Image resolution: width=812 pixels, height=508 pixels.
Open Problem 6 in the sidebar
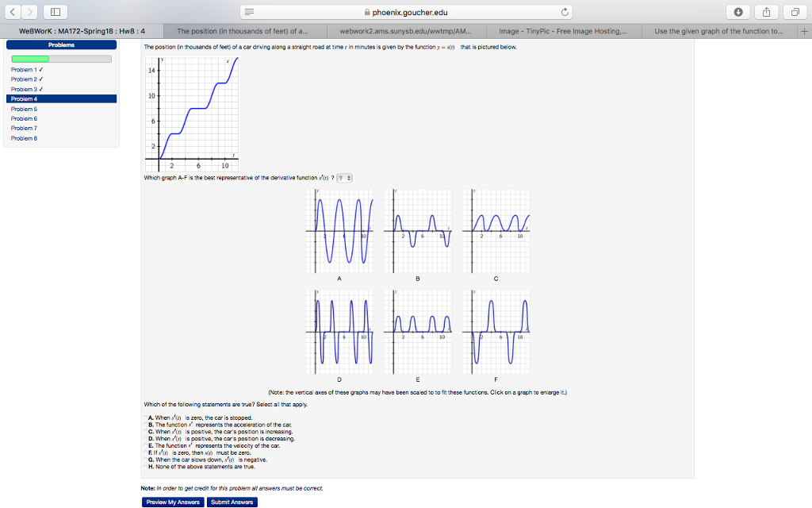[24, 118]
